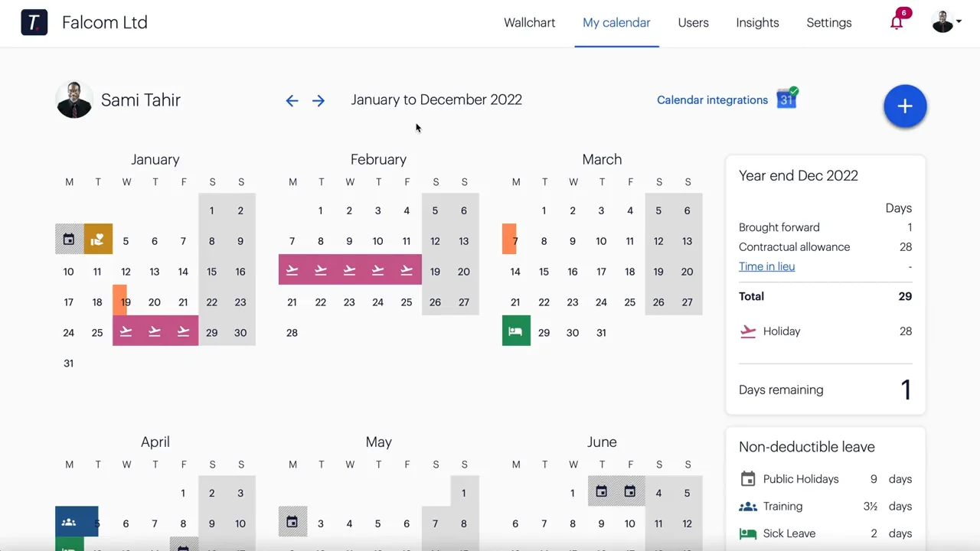Click the Calendar integrations link
The height and width of the screenshot is (551, 980).
tap(712, 100)
